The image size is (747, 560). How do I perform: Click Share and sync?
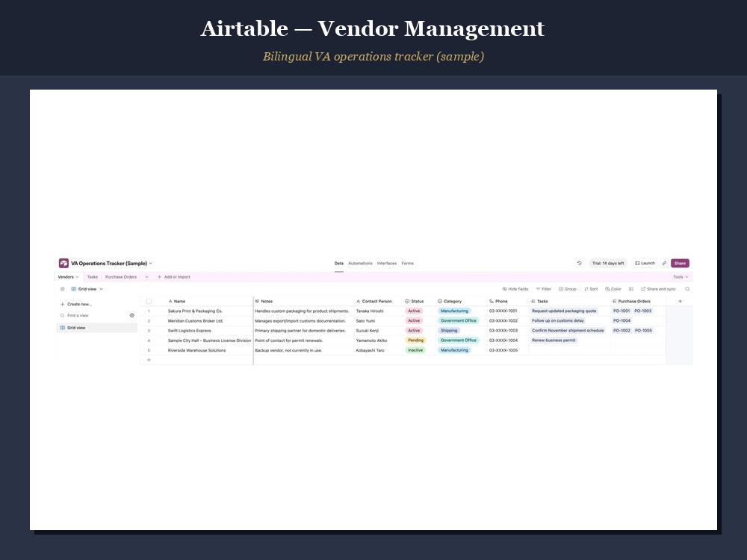click(x=658, y=289)
